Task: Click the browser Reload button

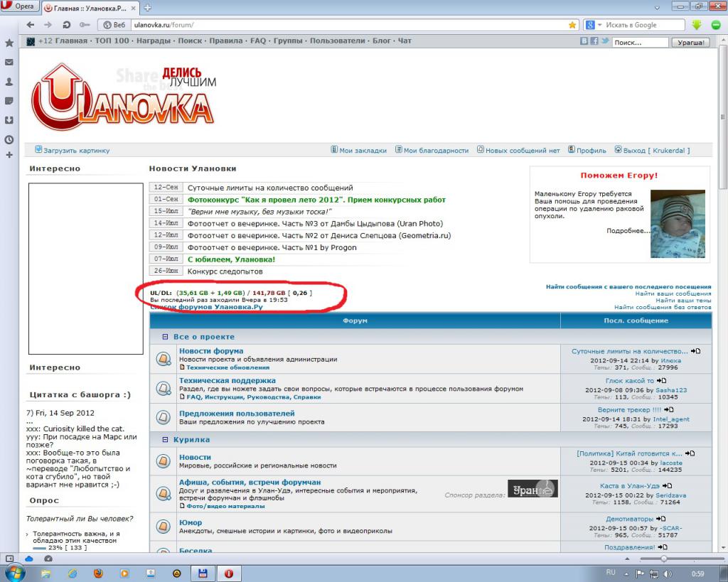Action: pyautogui.click(x=66, y=25)
